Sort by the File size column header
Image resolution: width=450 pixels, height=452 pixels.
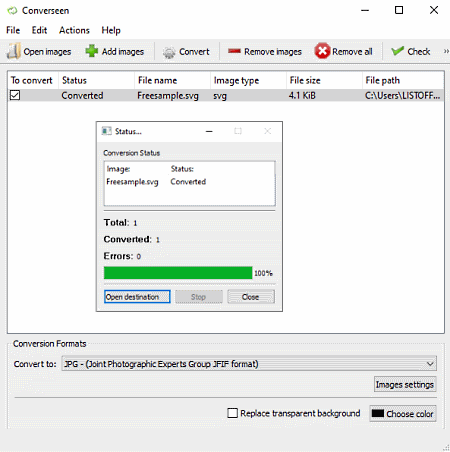point(324,80)
